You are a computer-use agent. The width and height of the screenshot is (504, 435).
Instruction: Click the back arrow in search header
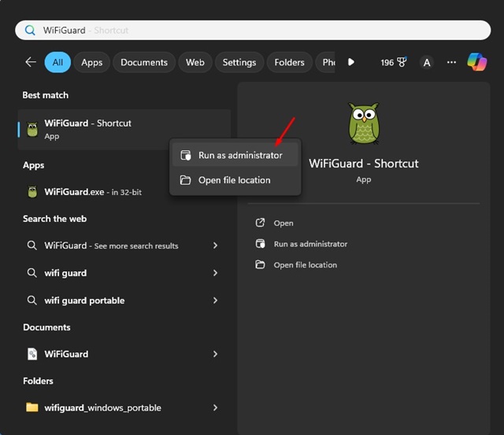click(31, 62)
